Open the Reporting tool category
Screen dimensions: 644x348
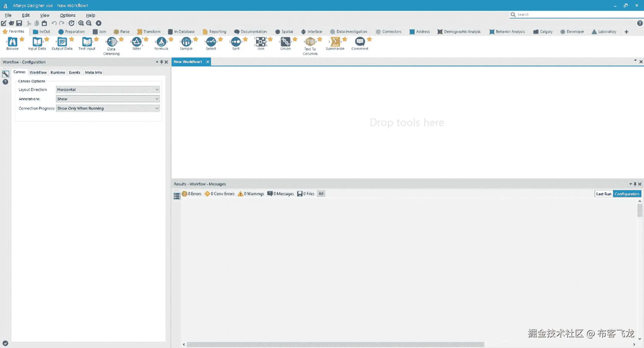pos(215,32)
